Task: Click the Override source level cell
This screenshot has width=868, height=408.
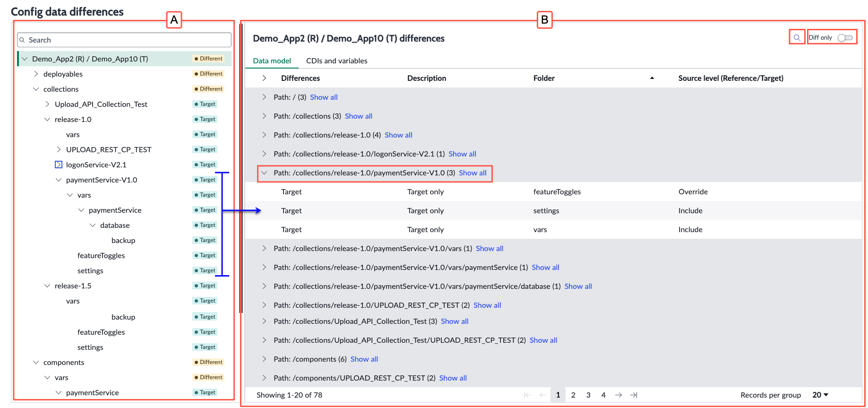Action: [x=693, y=191]
